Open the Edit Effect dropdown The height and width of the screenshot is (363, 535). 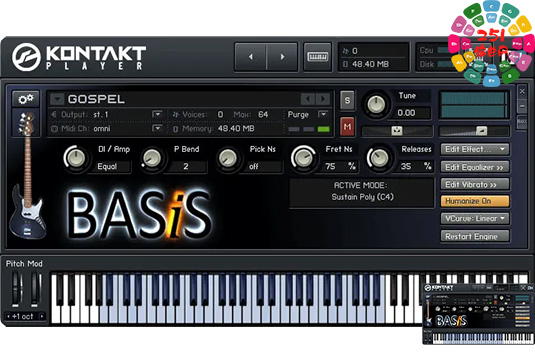475,149
